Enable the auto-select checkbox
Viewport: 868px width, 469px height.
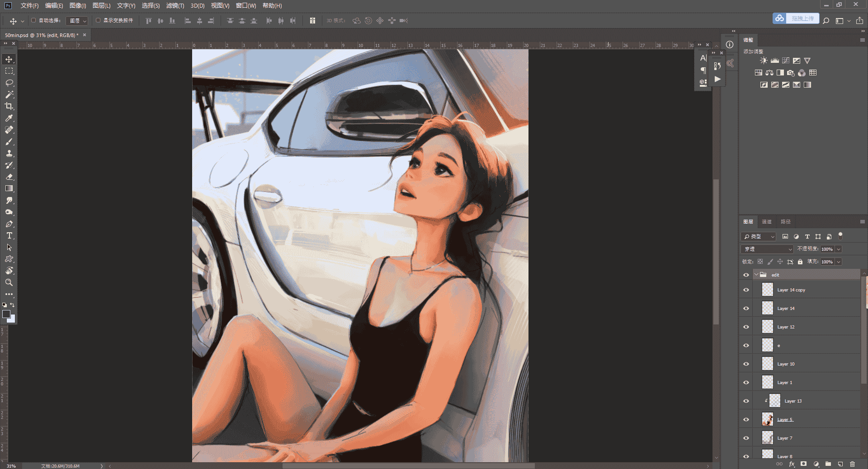click(33, 20)
